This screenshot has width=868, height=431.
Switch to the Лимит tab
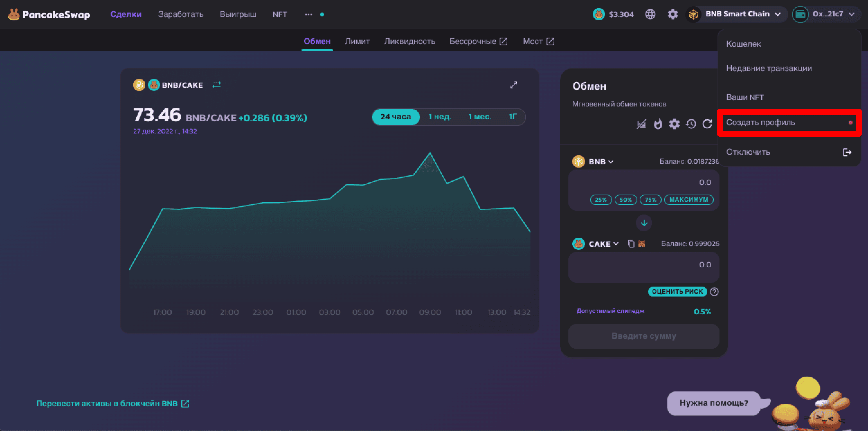point(357,41)
